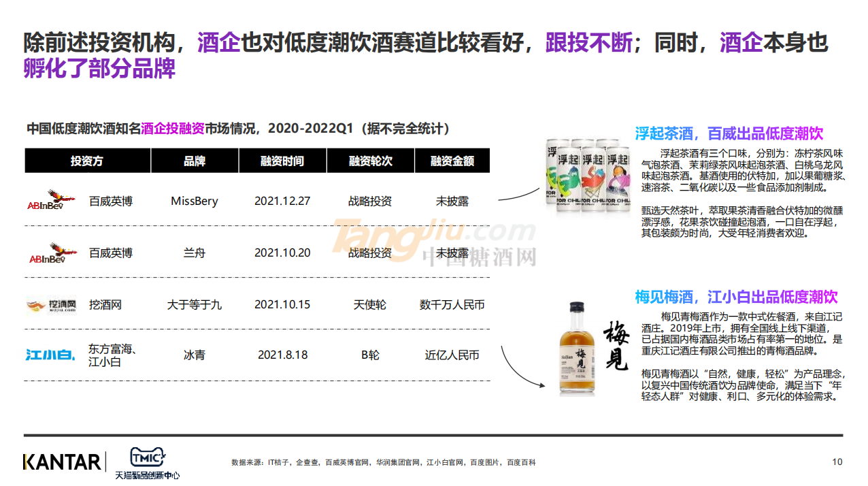The height and width of the screenshot is (486, 868).
Task: Click the 融资轮次 column header
Action: pos(370,161)
